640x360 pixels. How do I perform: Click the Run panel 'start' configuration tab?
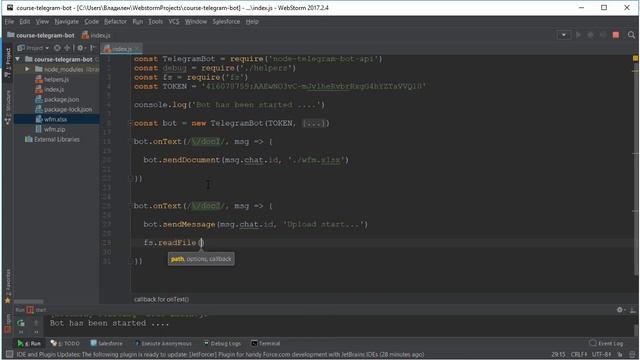[37, 310]
